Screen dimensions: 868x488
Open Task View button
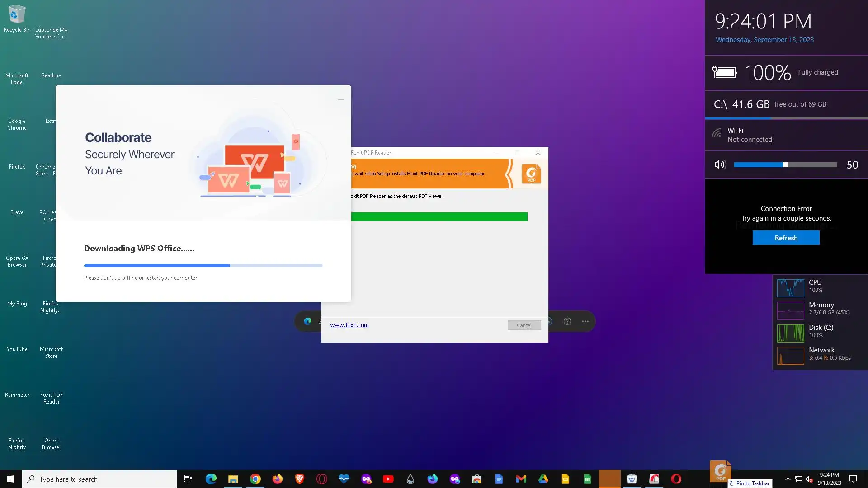(188, 479)
